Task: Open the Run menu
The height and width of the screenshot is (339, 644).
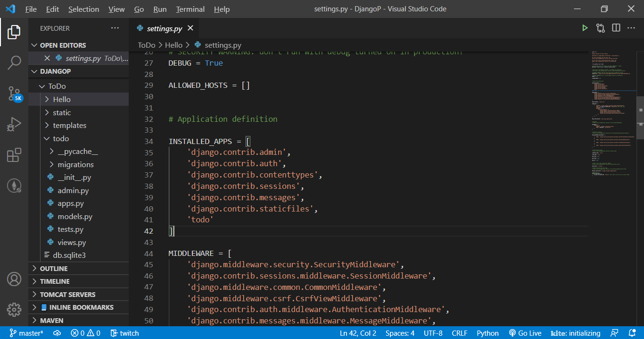Action: tap(160, 9)
